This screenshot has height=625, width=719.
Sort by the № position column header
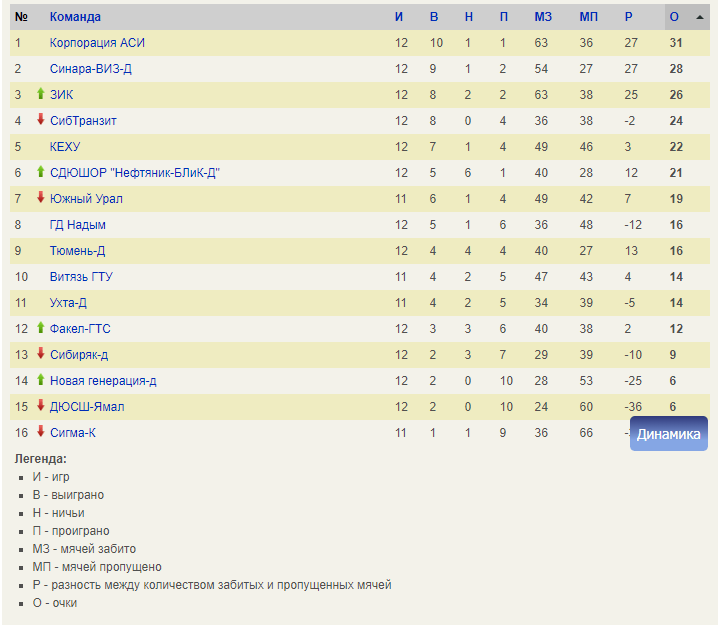21,17
